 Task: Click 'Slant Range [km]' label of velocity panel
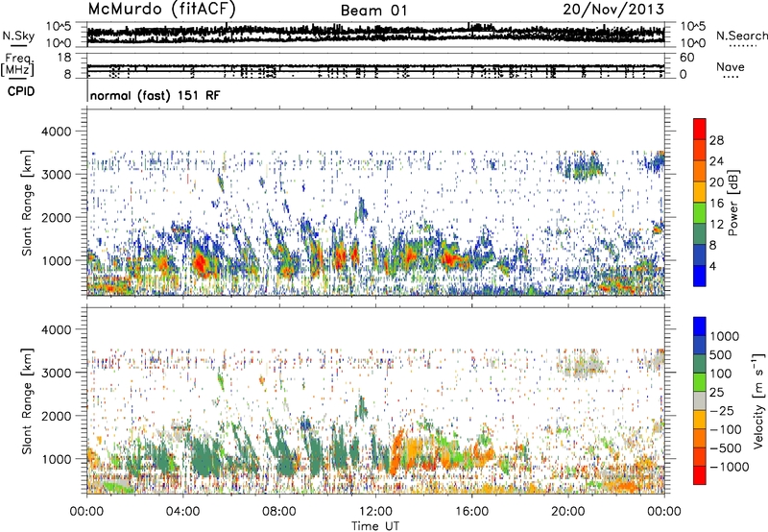coord(27,401)
